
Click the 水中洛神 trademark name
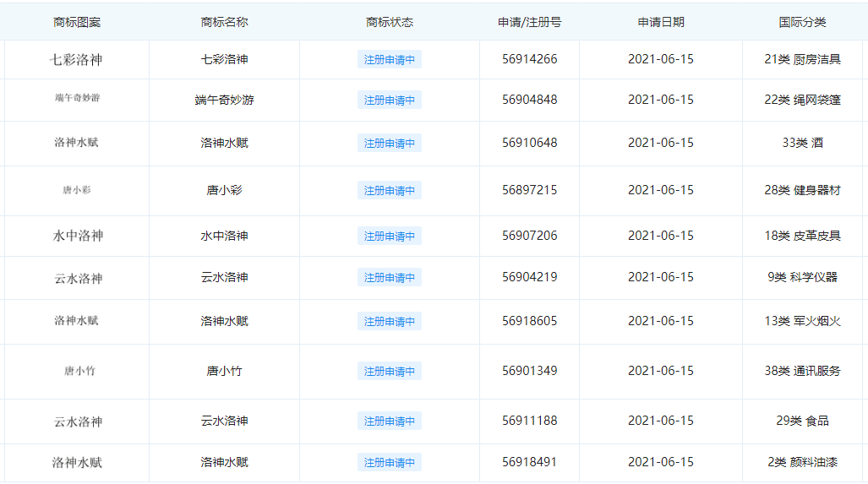pos(224,236)
